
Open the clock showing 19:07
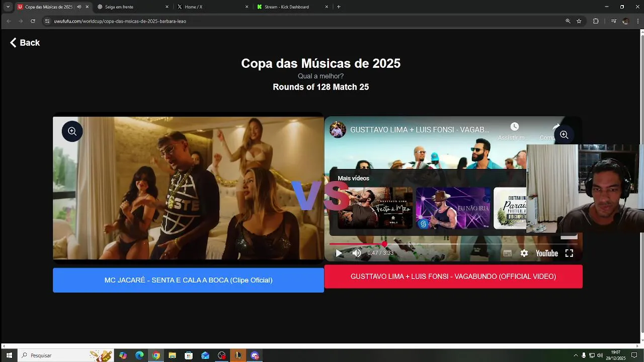(615, 355)
